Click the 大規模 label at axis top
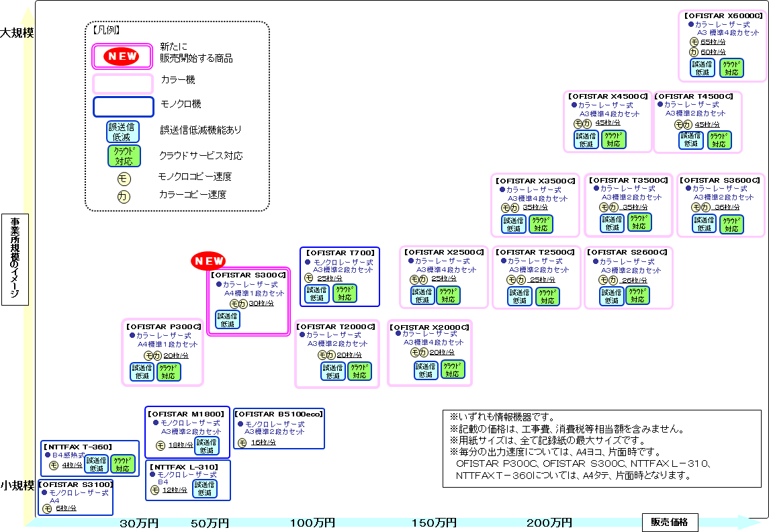 click(x=17, y=33)
